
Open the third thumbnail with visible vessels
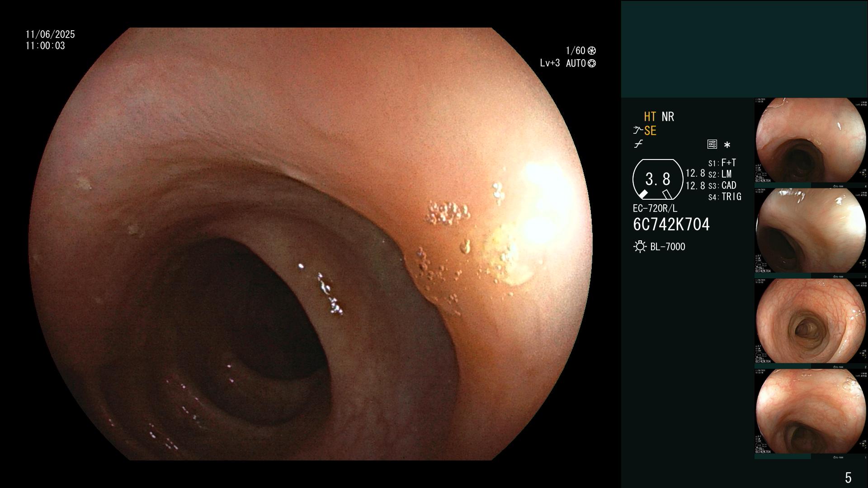tap(811, 321)
